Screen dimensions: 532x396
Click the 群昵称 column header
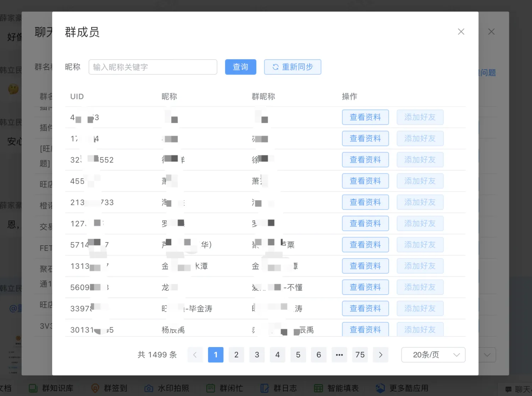point(263,96)
